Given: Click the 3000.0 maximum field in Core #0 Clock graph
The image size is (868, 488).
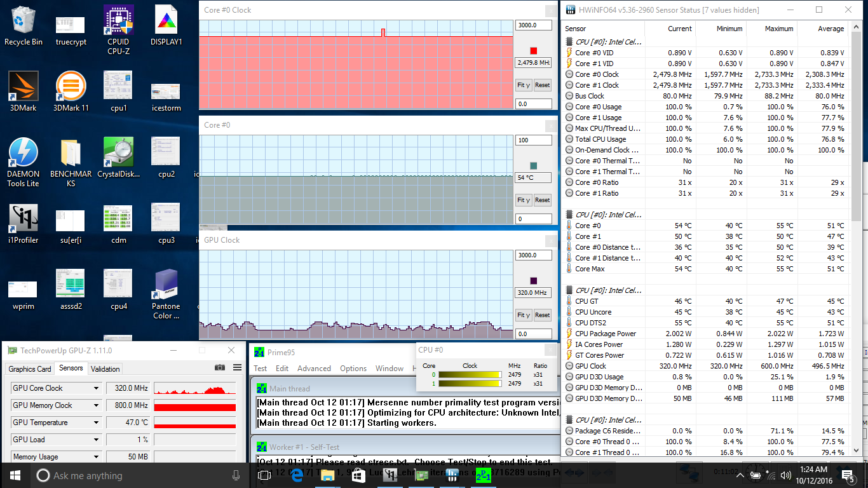Looking at the screenshot, I should coord(534,25).
